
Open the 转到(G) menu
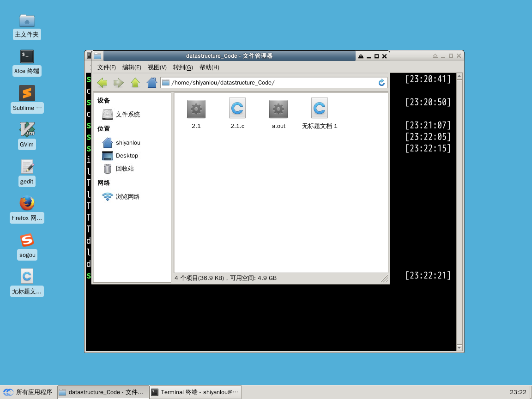pos(183,67)
